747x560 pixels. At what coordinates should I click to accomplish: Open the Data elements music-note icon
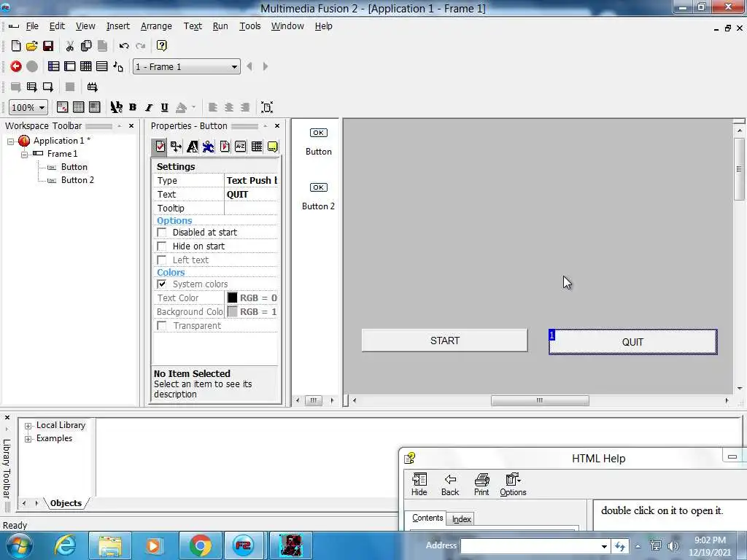tap(118, 66)
